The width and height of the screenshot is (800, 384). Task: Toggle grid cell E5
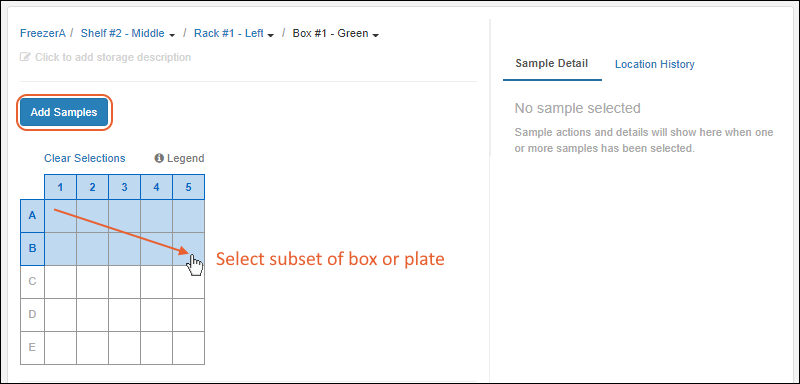coord(188,348)
